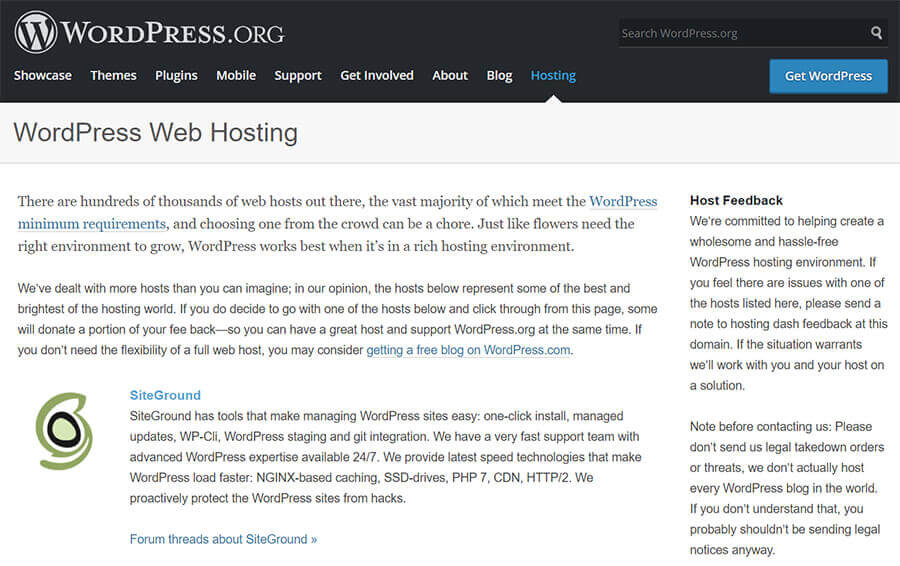Viewport: 900px width, 566px height.
Task: Go to the Blog page
Action: click(x=499, y=76)
